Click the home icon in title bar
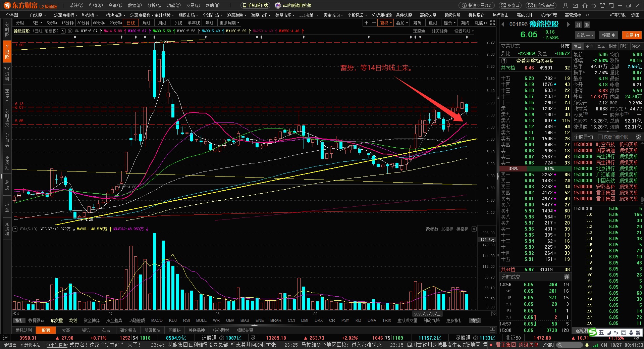This screenshot has width=644, height=349. (585, 6)
